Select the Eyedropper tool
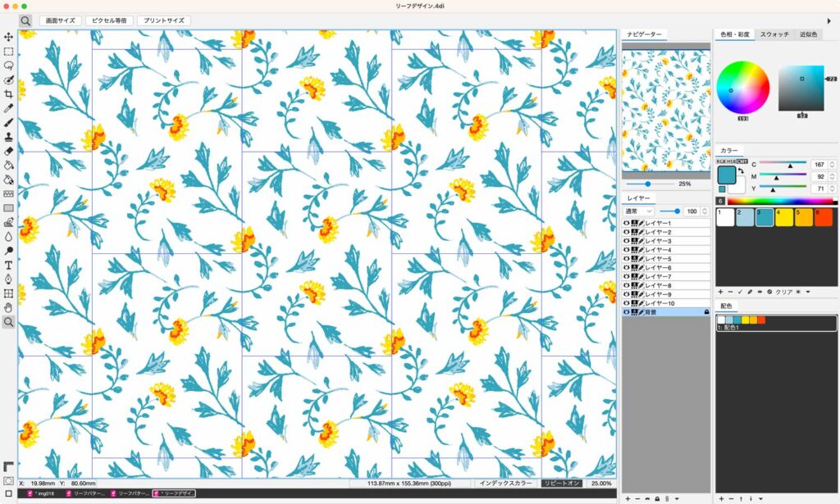Viewport: 840px width, 504px height. 8,109
